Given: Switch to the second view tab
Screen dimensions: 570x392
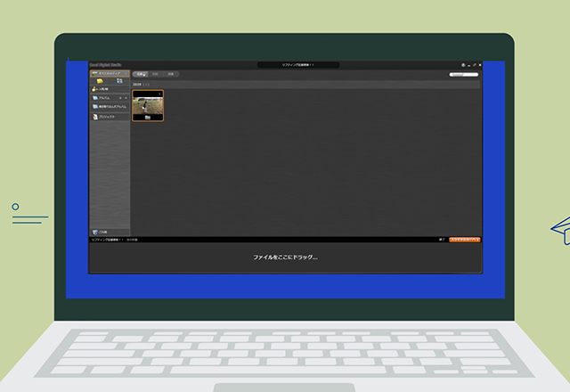Looking at the screenshot, I should click(x=155, y=74).
